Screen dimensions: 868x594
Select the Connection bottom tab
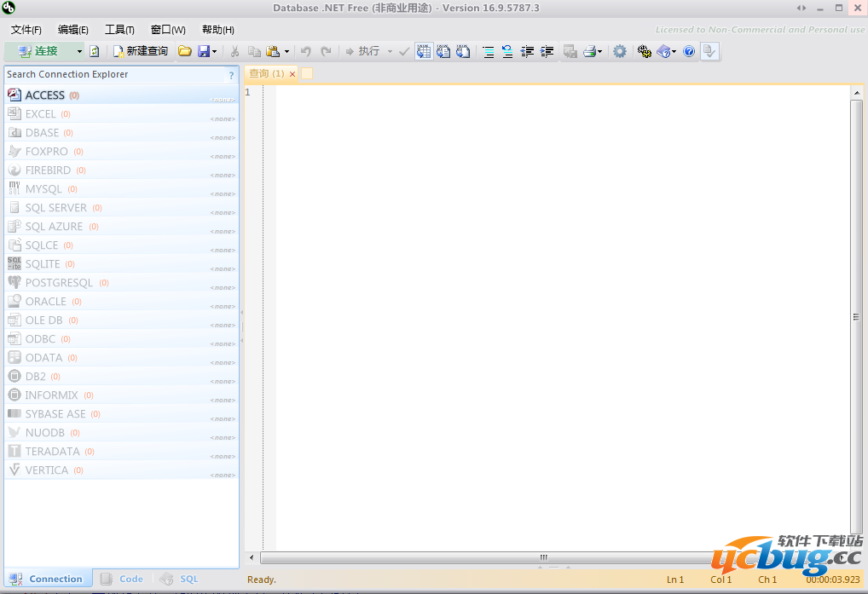[48, 579]
